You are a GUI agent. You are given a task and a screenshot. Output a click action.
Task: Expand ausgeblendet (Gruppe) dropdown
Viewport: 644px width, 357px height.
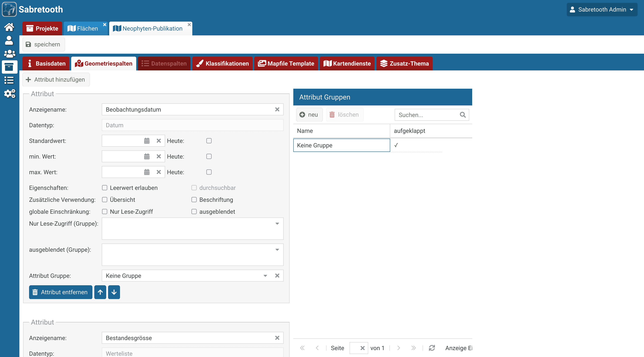(277, 250)
